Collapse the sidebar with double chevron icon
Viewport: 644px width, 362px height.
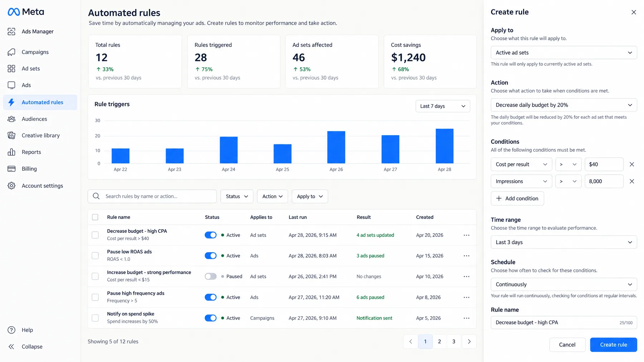[x=11, y=347]
